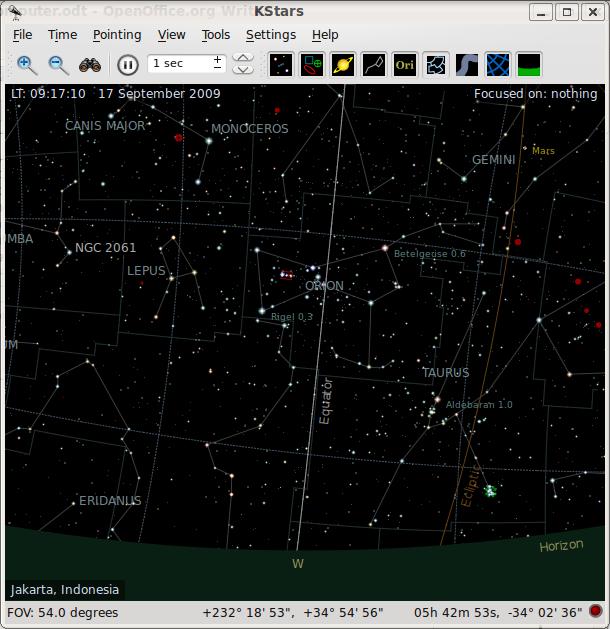Screen dimensions: 610x629
Task: Open the Pointing menu
Action: (x=117, y=35)
